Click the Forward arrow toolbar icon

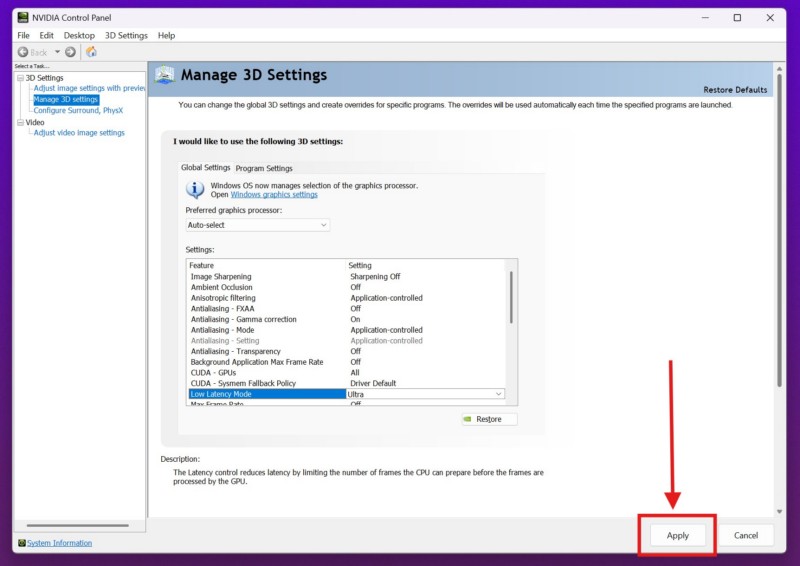coord(70,52)
